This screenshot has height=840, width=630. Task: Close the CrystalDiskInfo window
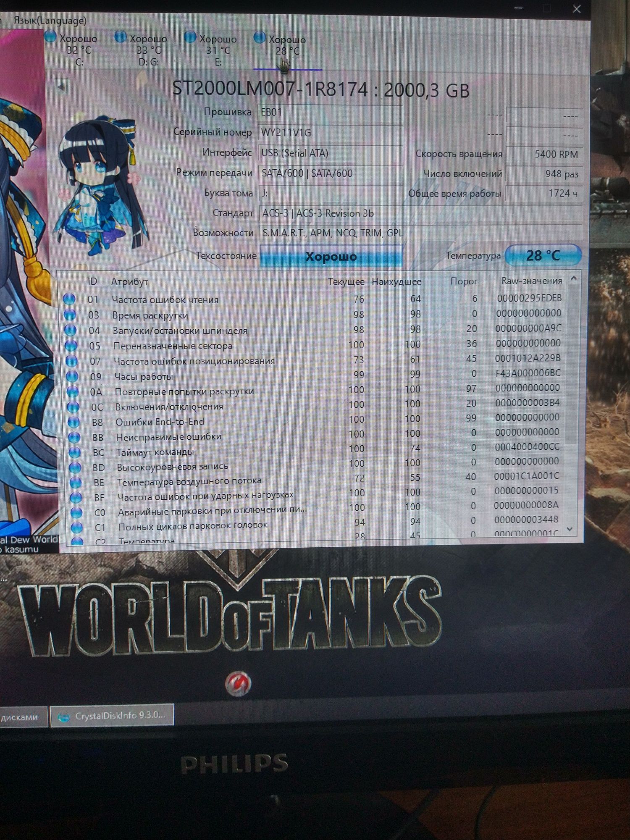(577, 9)
